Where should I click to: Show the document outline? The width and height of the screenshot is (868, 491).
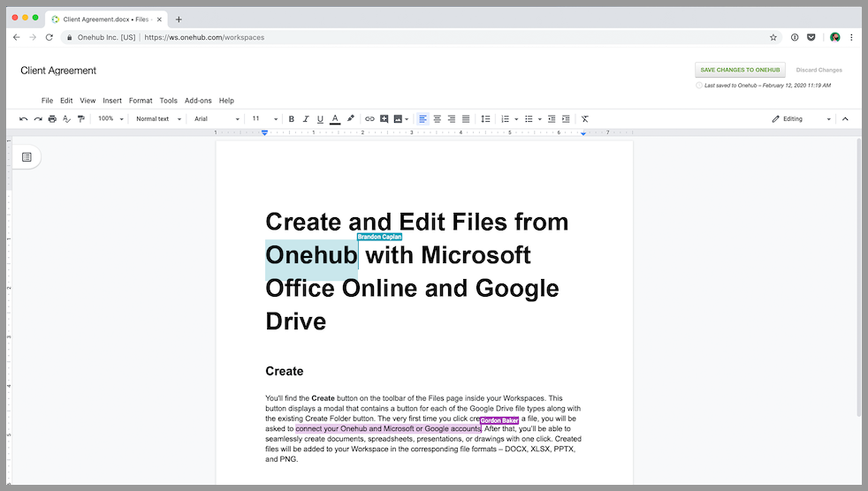click(27, 157)
